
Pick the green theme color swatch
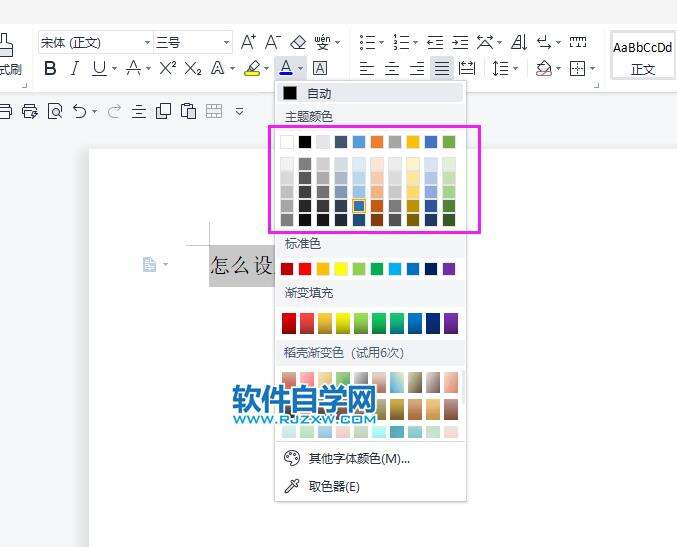tap(449, 142)
